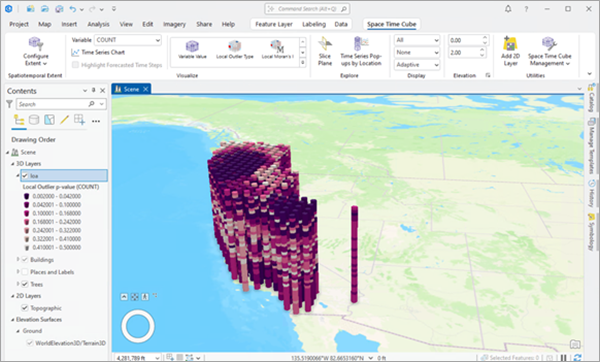Open the Time Series Chart
The width and height of the screenshot is (600, 362).
click(98, 52)
